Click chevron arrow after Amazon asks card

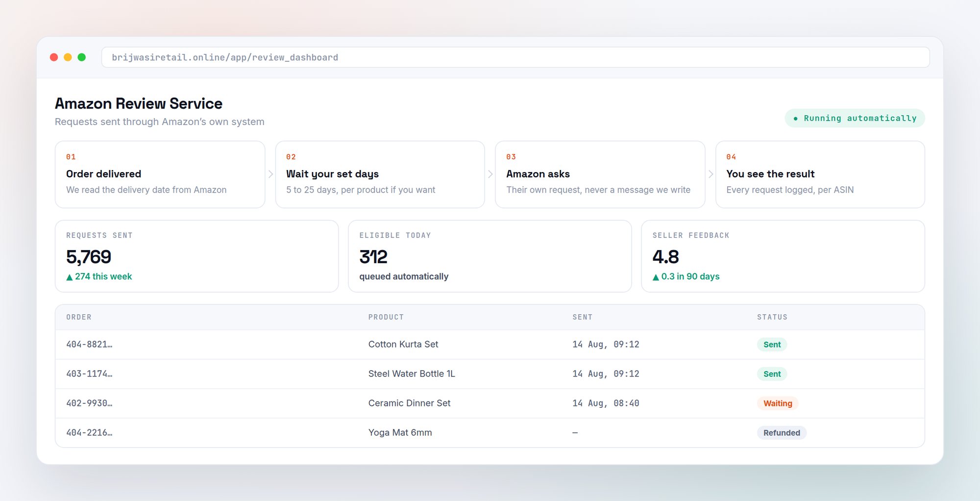(710, 174)
